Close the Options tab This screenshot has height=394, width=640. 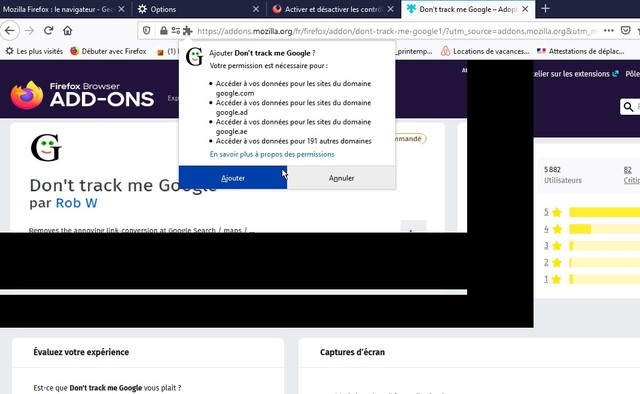(256, 9)
